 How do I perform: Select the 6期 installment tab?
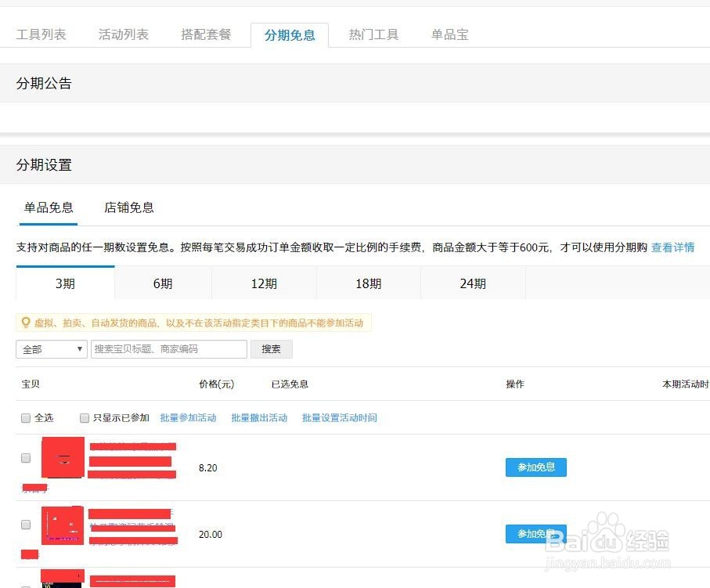[163, 284]
